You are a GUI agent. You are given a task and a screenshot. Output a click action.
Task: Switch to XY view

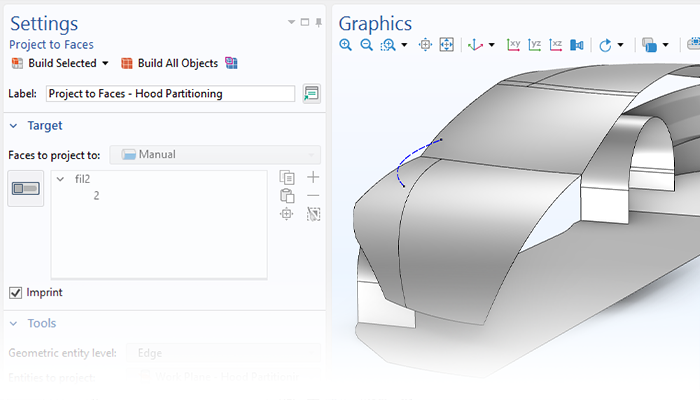pos(513,45)
